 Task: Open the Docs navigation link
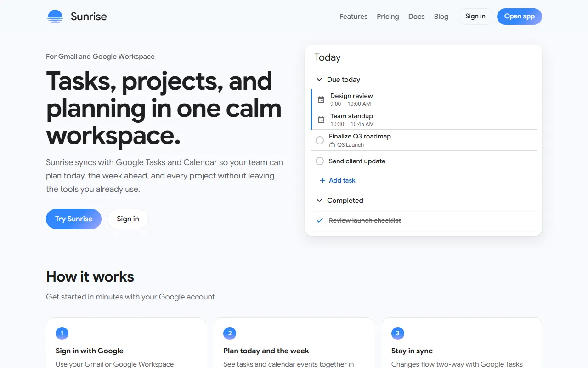[417, 17]
